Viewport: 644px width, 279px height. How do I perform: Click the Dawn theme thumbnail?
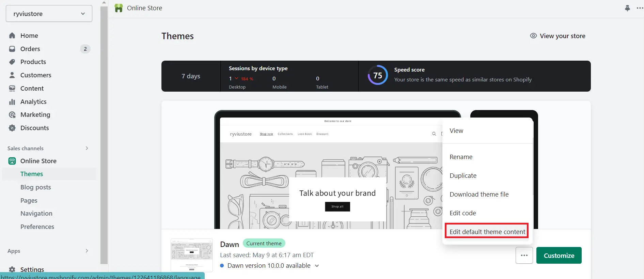point(192,255)
